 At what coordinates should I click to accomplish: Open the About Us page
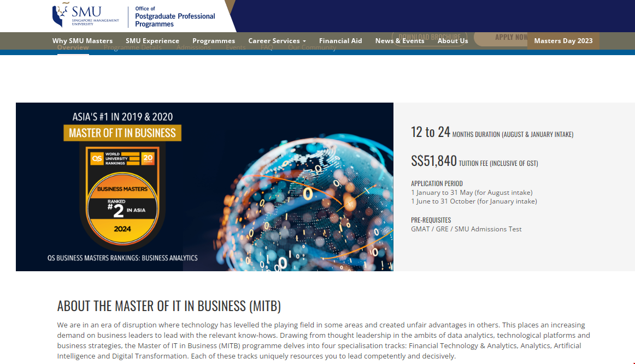coord(452,41)
